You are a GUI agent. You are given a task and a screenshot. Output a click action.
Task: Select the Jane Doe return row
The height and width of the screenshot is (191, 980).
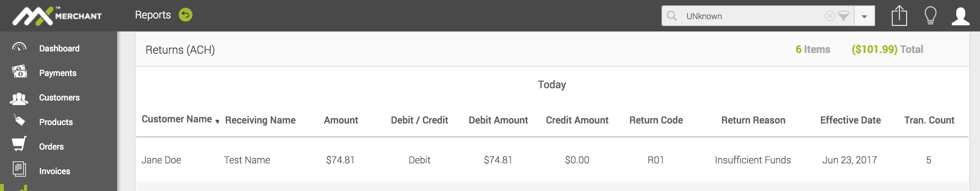pos(551,160)
